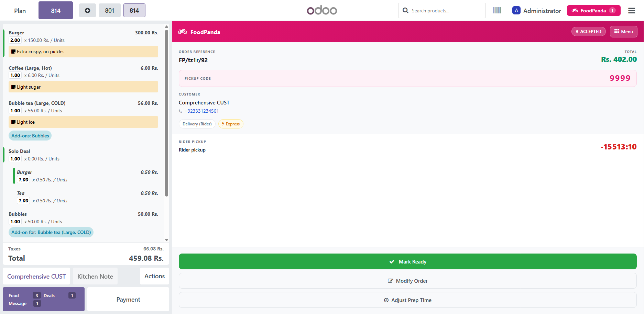Click the note icon beside Extra crispy

pos(13,52)
